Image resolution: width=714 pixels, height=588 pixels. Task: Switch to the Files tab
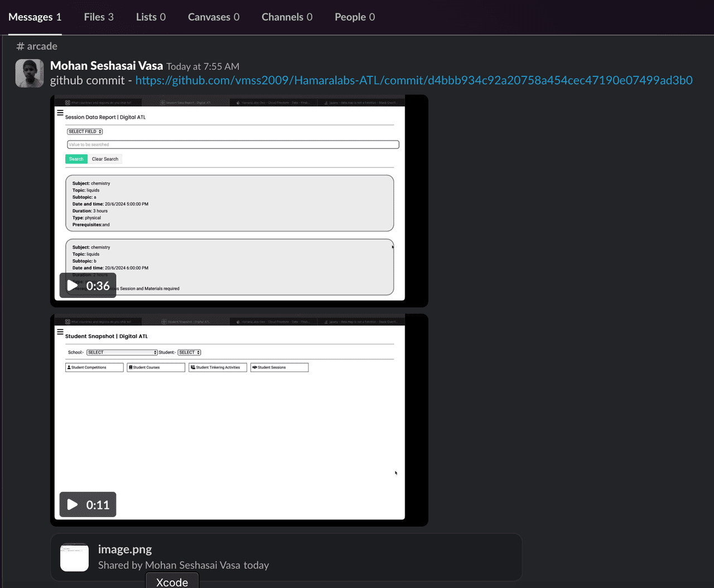coord(99,17)
